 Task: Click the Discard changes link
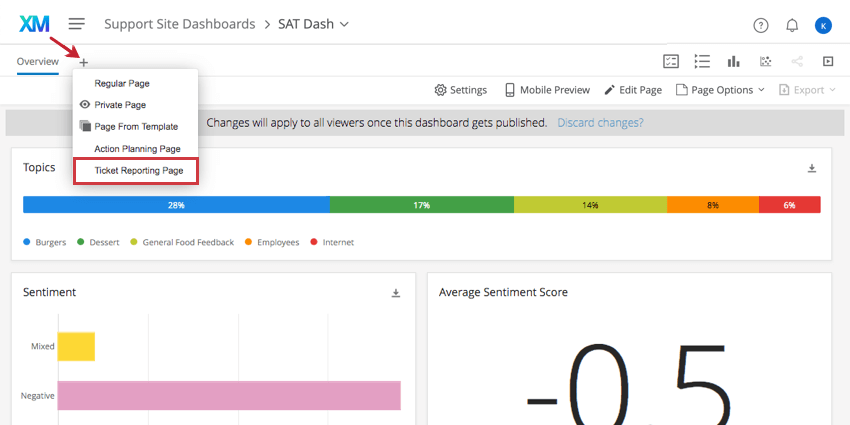coord(600,123)
